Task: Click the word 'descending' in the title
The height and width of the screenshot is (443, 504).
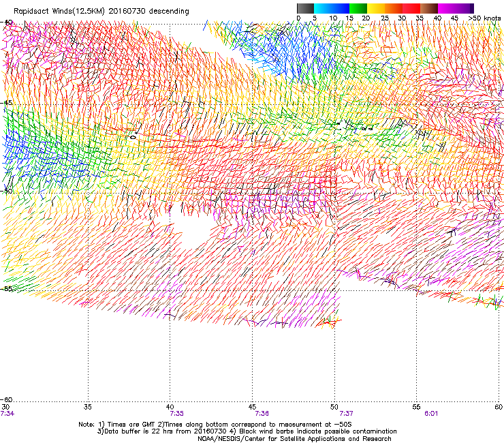Action: pyautogui.click(x=169, y=12)
